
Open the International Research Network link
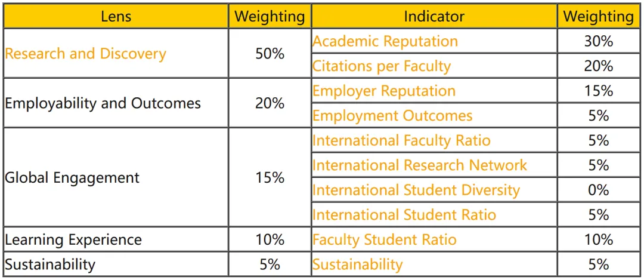tap(420, 165)
